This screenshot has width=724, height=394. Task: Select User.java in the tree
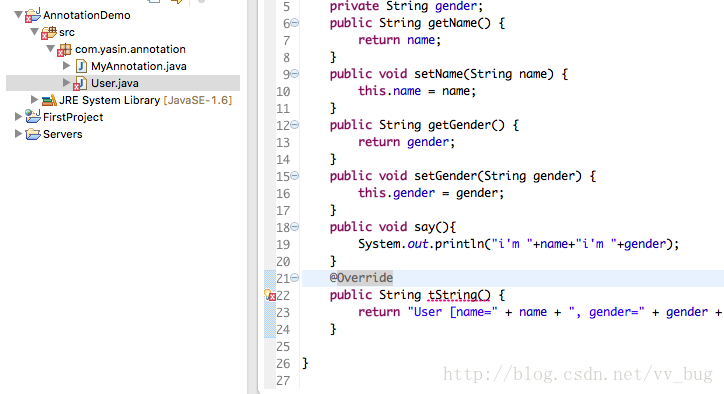click(x=115, y=83)
